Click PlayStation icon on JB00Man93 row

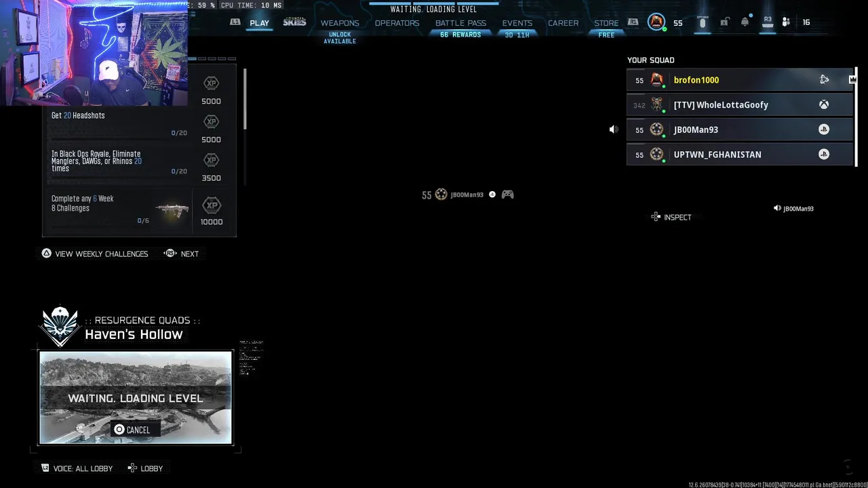824,129
